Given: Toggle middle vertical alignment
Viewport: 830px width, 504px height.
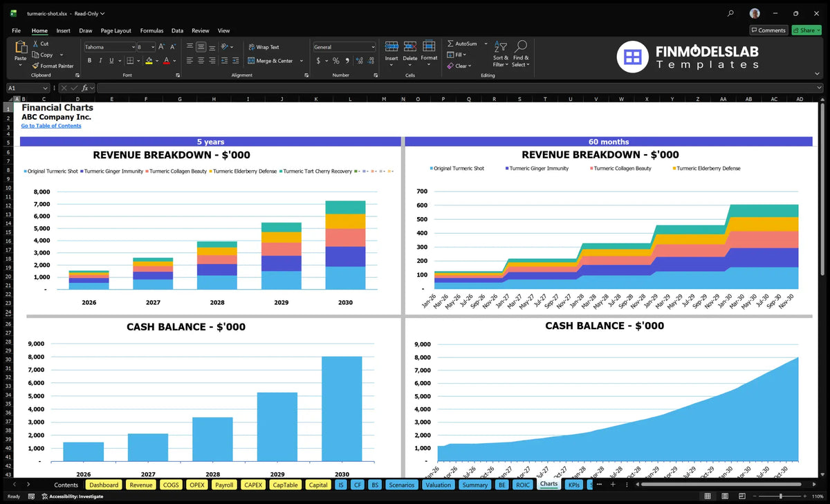Looking at the screenshot, I should (201, 47).
